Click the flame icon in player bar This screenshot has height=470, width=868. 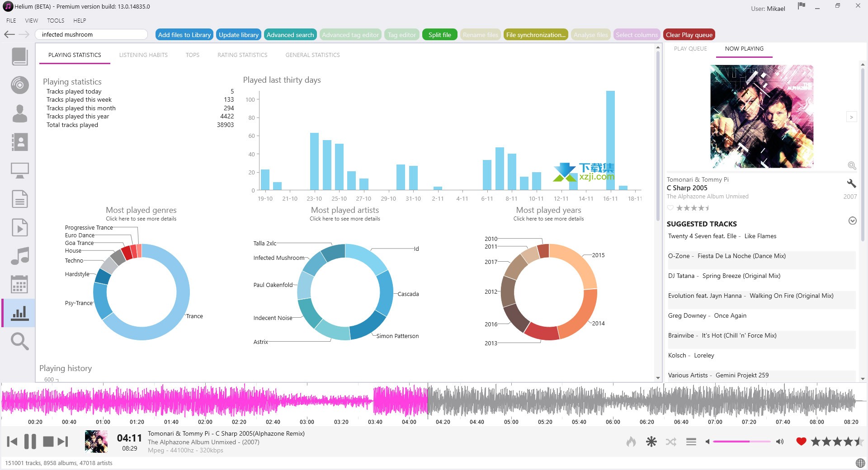[631, 442]
